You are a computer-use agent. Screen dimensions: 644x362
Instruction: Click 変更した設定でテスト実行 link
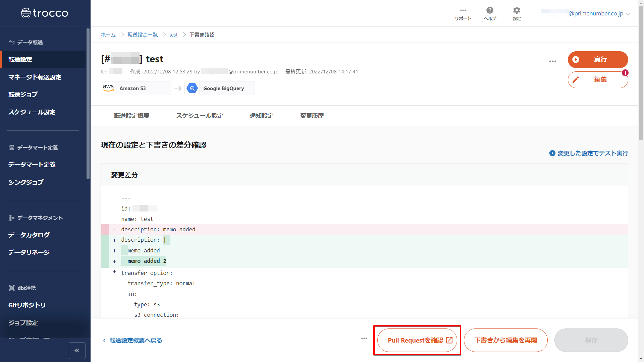click(593, 153)
